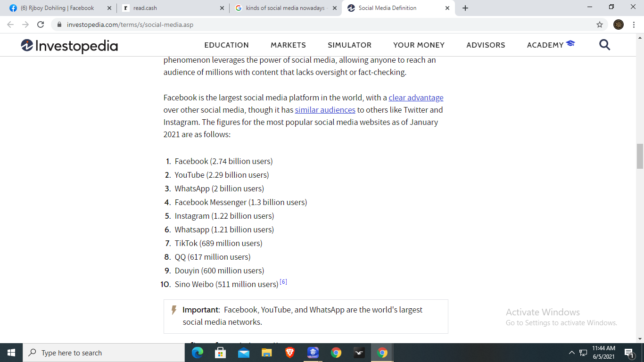Open the taskbar clock and date
The image size is (644, 362).
tap(603, 353)
